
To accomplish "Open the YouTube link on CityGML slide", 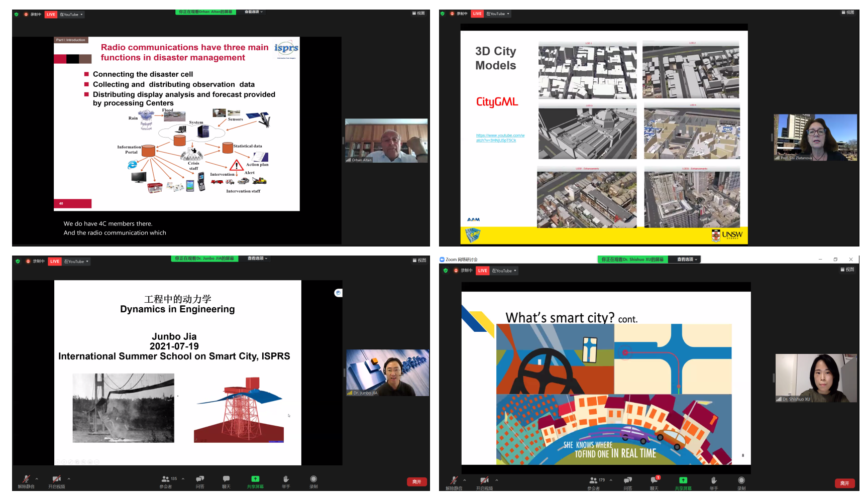I will (500, 138).
